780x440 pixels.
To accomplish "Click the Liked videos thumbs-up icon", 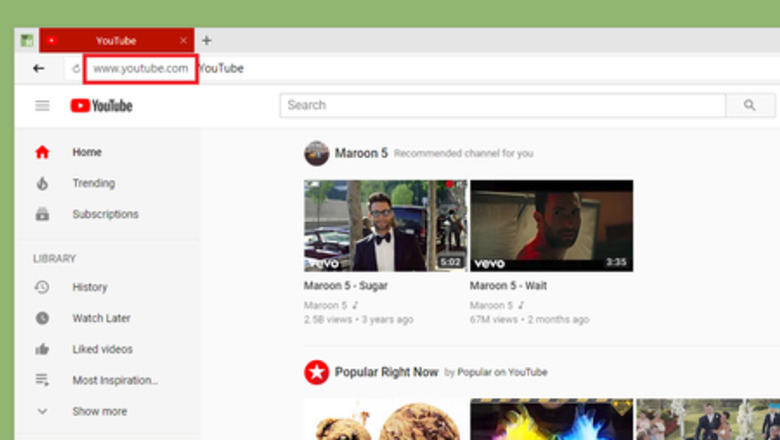I will point(42,349).
